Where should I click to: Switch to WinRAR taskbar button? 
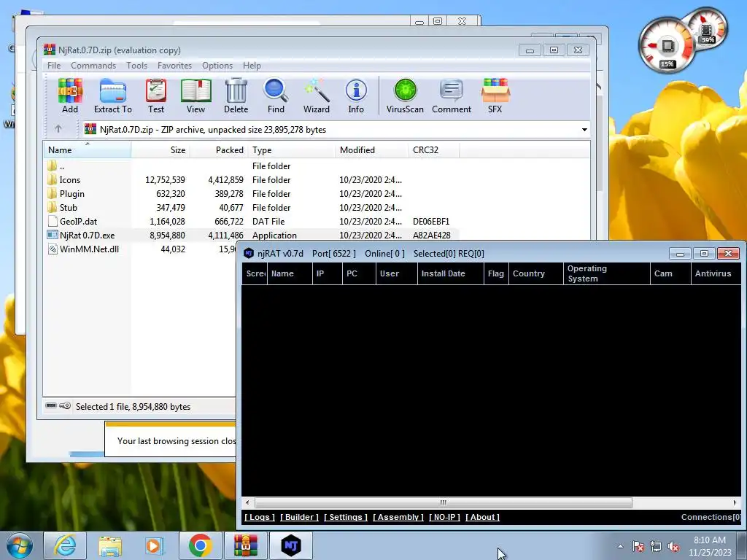tap(246, 545)
